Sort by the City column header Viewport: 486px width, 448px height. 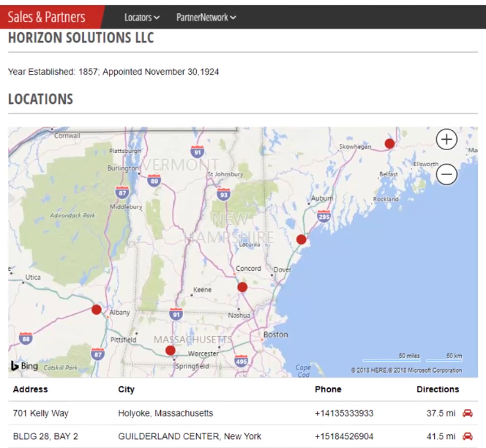click(126, 389)
